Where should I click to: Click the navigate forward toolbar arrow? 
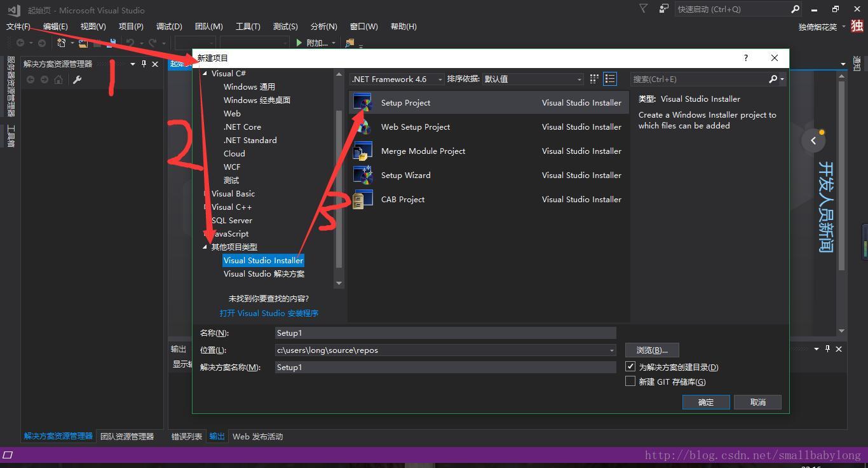42,43
